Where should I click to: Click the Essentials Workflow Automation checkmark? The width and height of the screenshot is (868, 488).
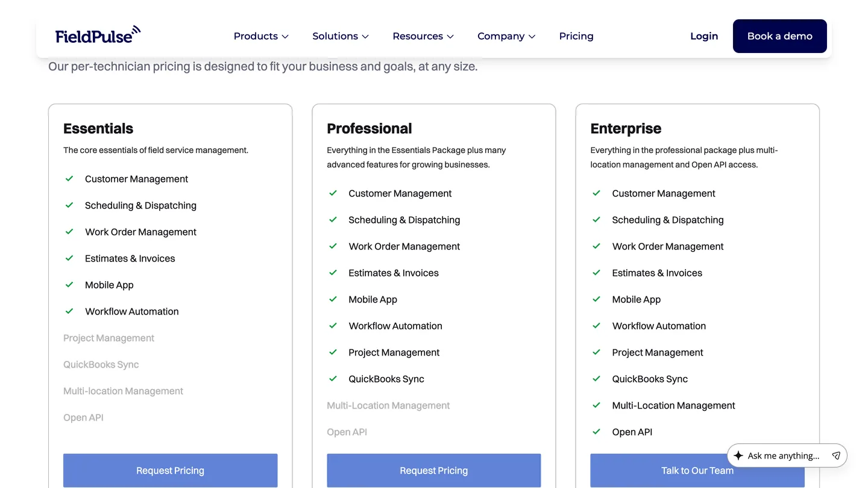tap(69, 311)
